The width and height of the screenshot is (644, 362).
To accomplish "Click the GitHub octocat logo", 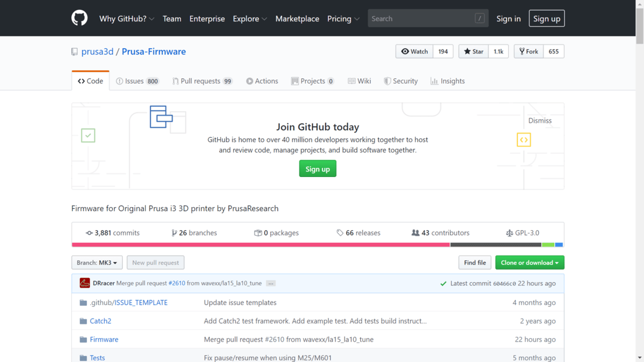I will tap(79, 18).
